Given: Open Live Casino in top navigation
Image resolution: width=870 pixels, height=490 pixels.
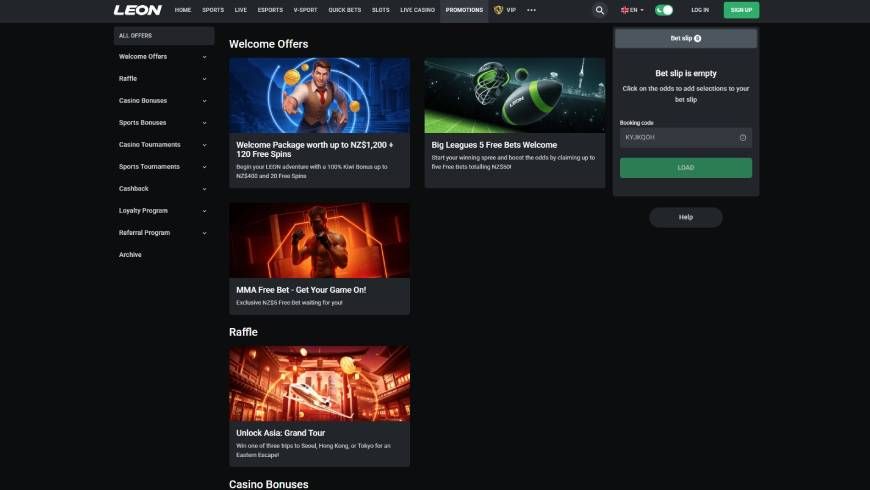Looking at the screenshot, I should tap(417, 10).
